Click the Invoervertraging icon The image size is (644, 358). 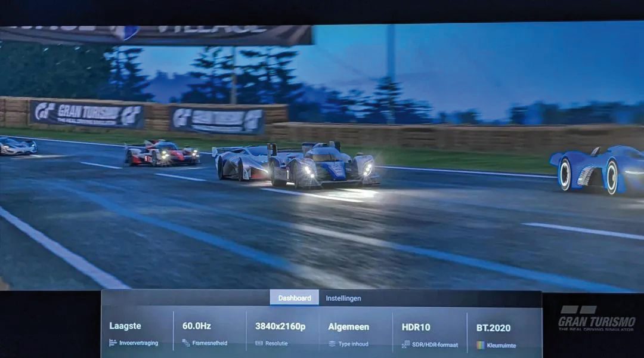point(113,343)
